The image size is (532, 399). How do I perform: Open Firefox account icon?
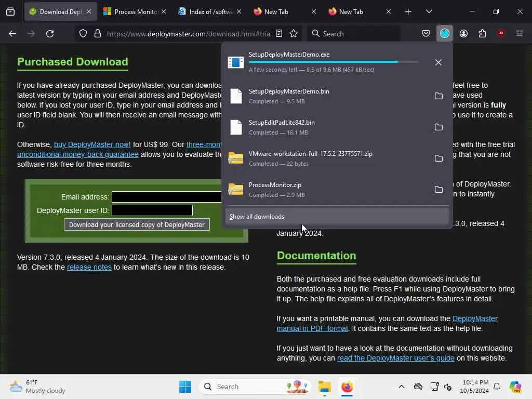point(463,33)
